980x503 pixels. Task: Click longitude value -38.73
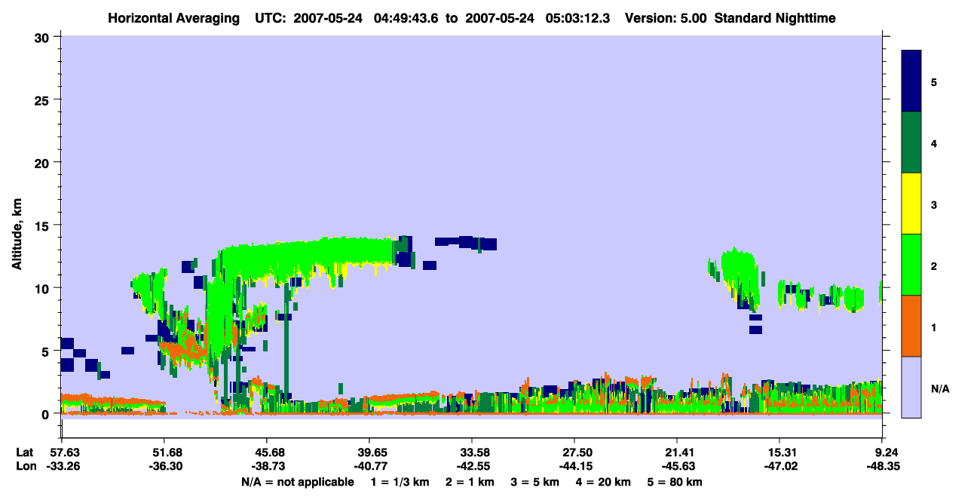(267, 466)
